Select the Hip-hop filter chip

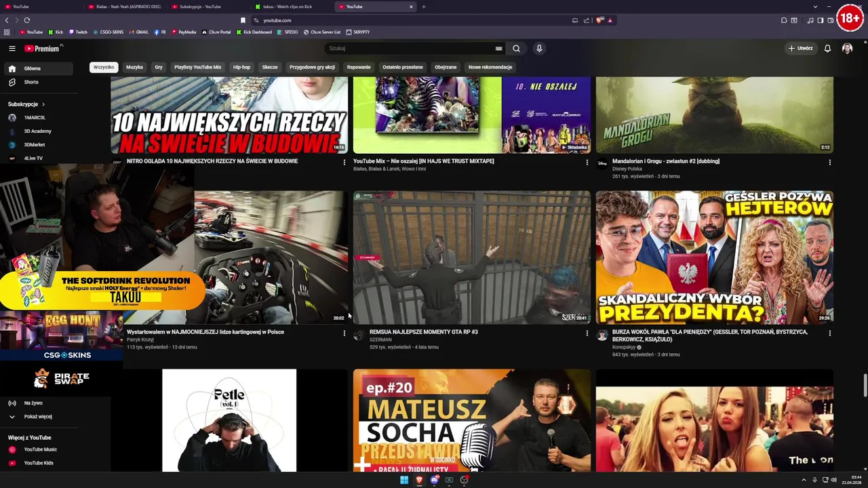click(x=241, y=67)
